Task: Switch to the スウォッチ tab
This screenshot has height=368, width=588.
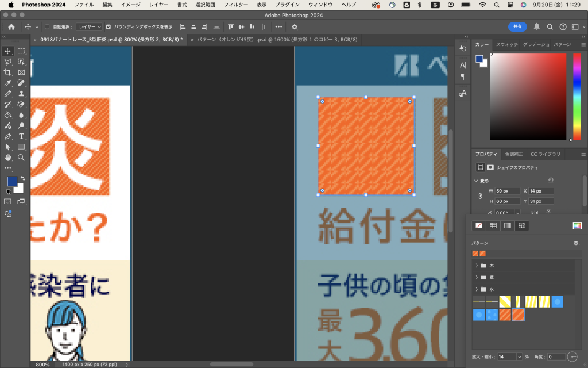Action: click(x=506, y=44)
